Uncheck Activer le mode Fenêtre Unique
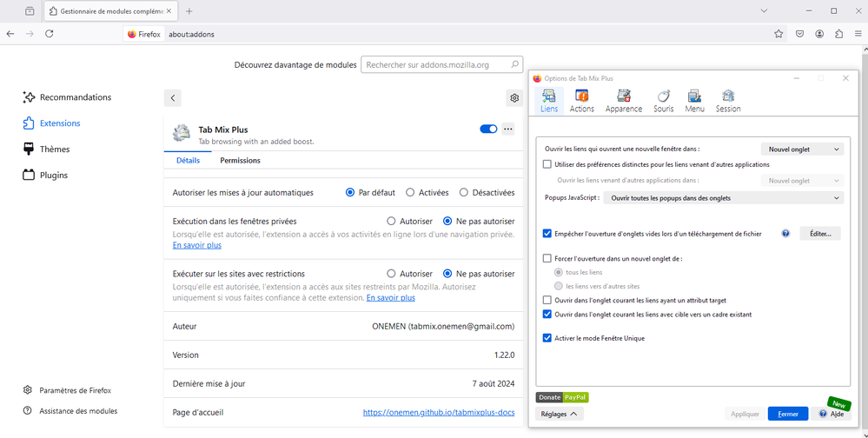The height and width of the screenshot is (438, 868). [x=547, y=338]
